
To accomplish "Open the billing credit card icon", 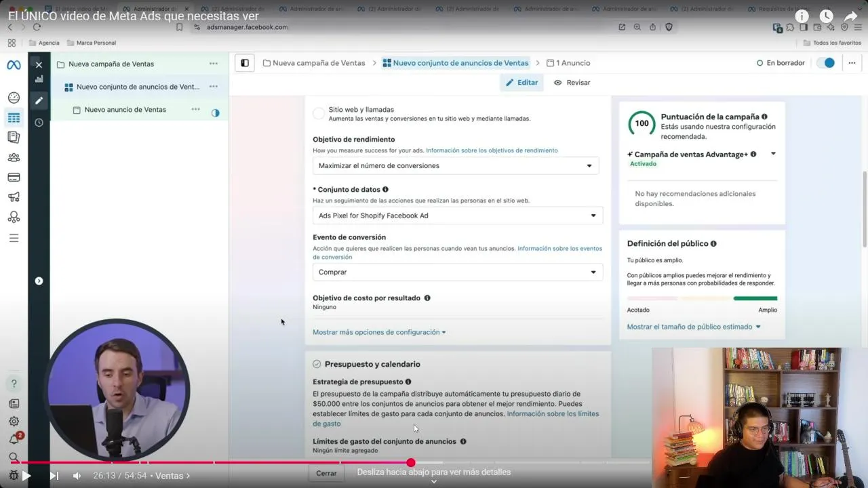I will tap(14, 178).
